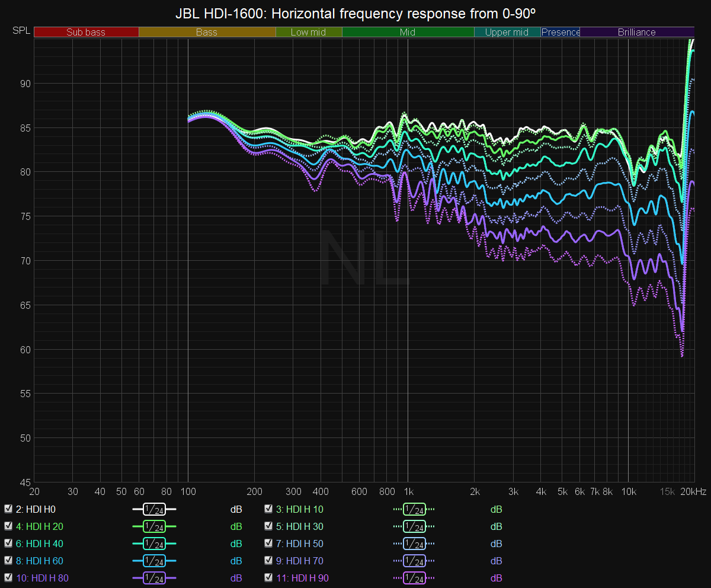Open the 1/24 smoothing box for HDI H 90
The height and width of the screenshot is (588, 711).
[414, 578]
